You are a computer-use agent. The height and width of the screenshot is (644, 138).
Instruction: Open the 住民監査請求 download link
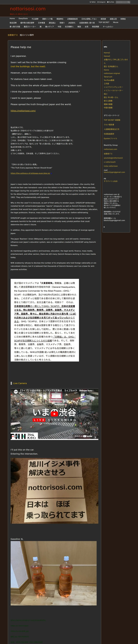(x=109, y=134)
